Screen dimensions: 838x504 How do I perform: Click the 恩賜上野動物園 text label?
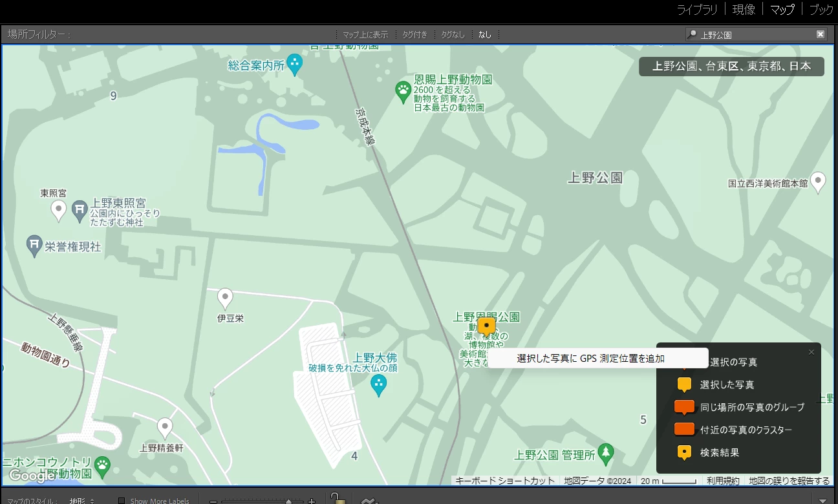pyautogui.click(x=453, y=79)
